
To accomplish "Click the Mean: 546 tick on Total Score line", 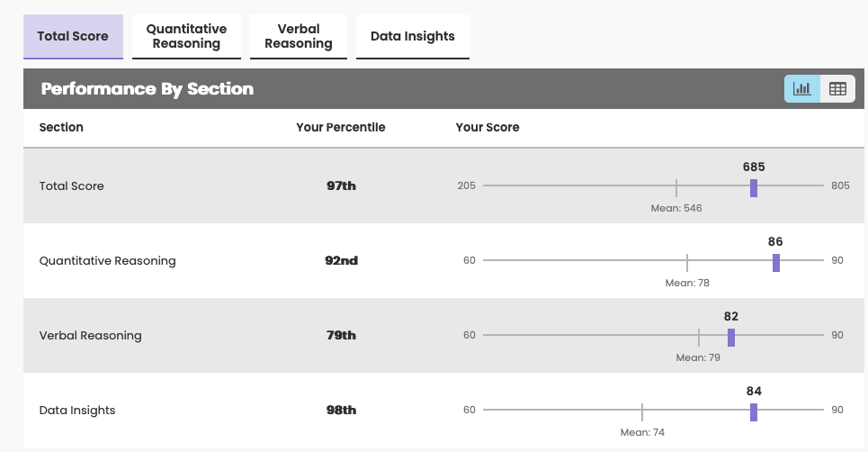I will [676, 187].
